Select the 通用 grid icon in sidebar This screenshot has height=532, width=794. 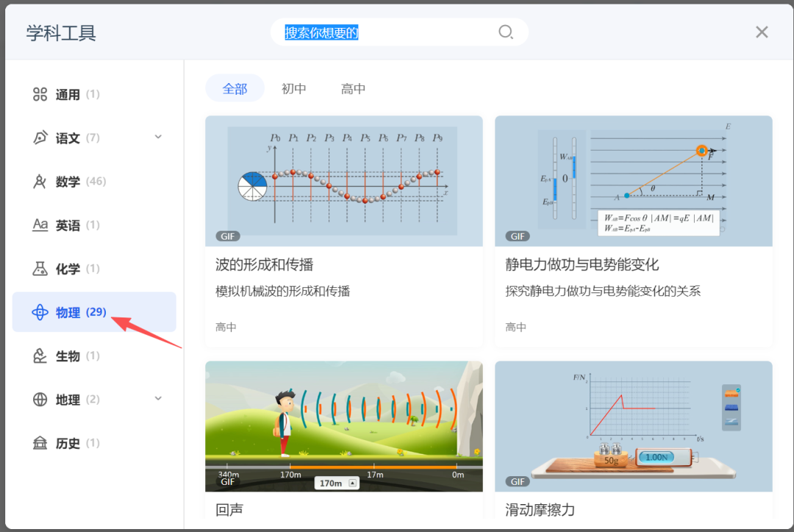pyautogui.click(x=41, y=94)
